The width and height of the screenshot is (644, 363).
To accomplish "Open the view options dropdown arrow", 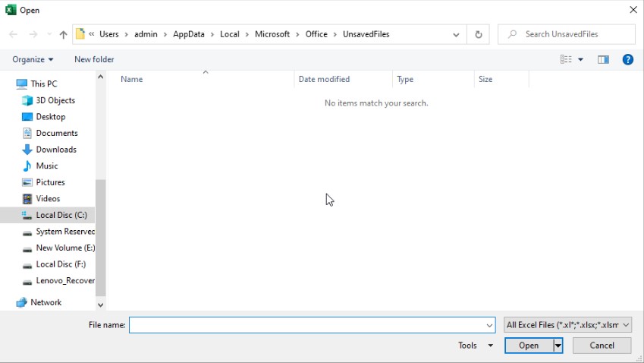I will [581, 59].
